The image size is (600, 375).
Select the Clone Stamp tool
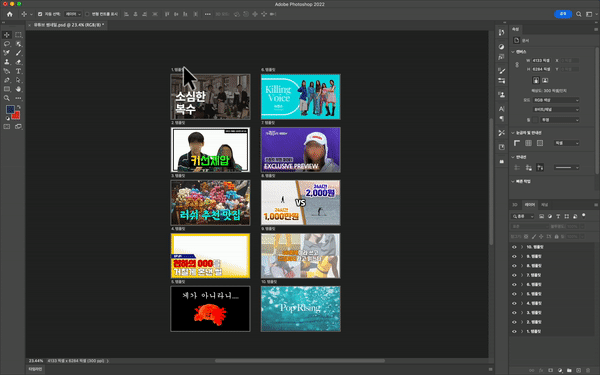coord(7,62)
